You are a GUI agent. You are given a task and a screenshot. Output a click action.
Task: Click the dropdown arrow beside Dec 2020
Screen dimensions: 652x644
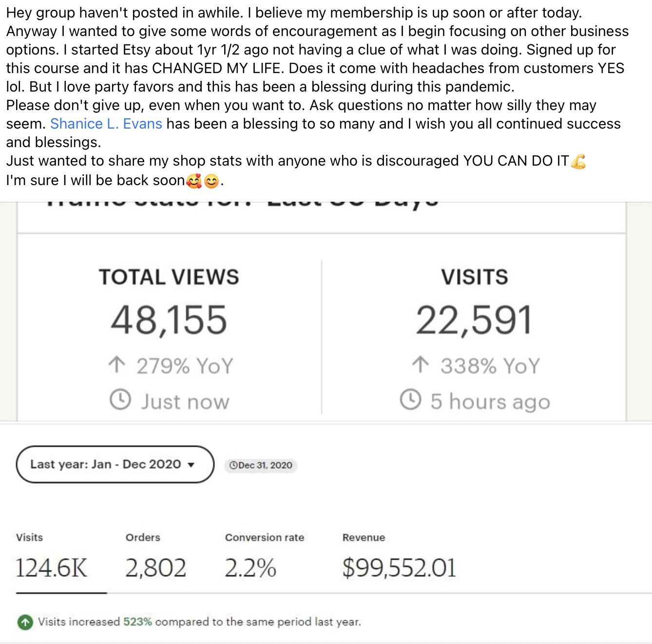(x=191, y=465)
